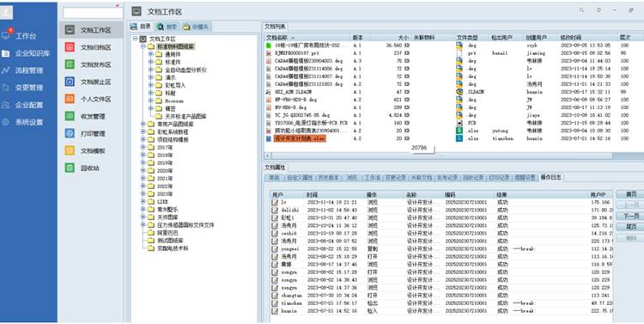The image size is (644, 324).
Task: Open the 回收站 recycle bin icon
Action: (70, 168)
